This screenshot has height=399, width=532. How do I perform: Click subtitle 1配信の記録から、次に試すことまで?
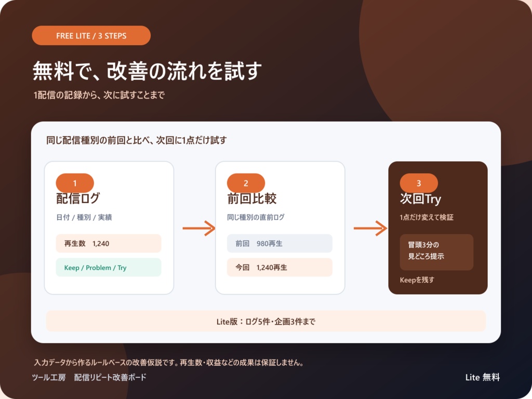click(99, 95)
